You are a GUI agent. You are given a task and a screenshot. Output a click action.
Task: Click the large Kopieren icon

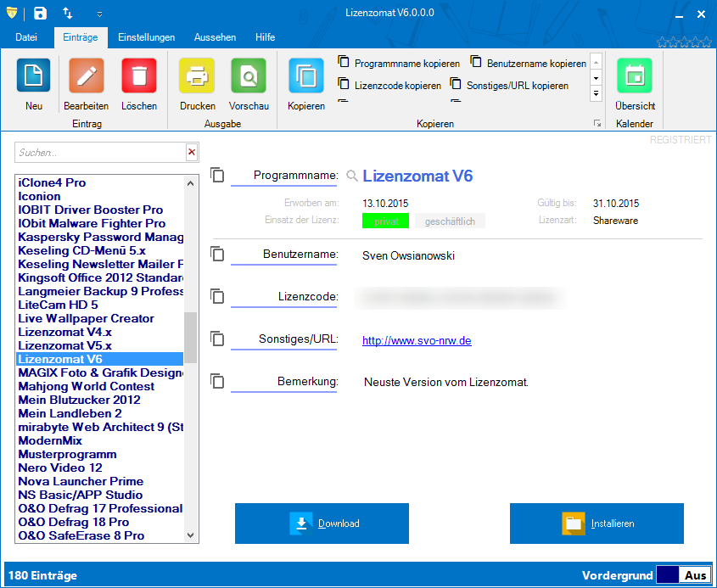(x=306, y=76)
